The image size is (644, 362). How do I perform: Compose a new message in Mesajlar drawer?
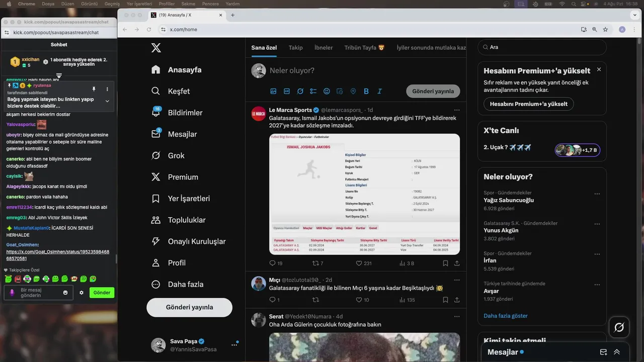pos(603,352)
